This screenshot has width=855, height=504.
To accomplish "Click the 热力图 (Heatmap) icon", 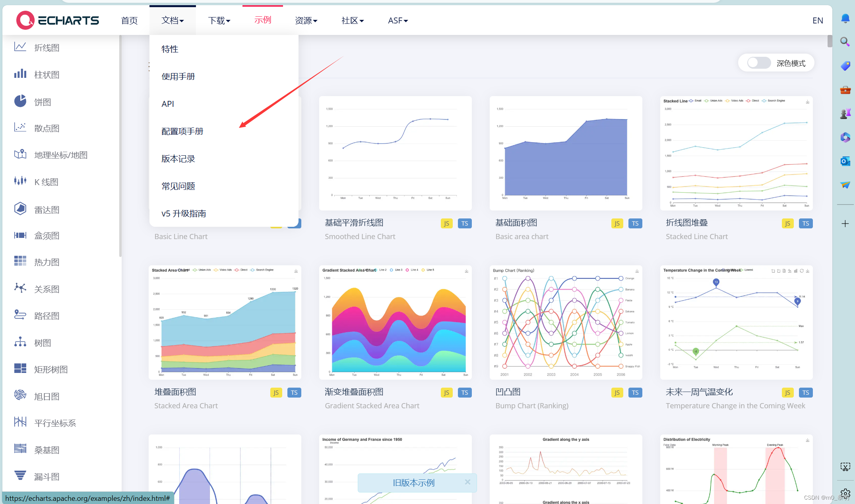I will (20, 261).
